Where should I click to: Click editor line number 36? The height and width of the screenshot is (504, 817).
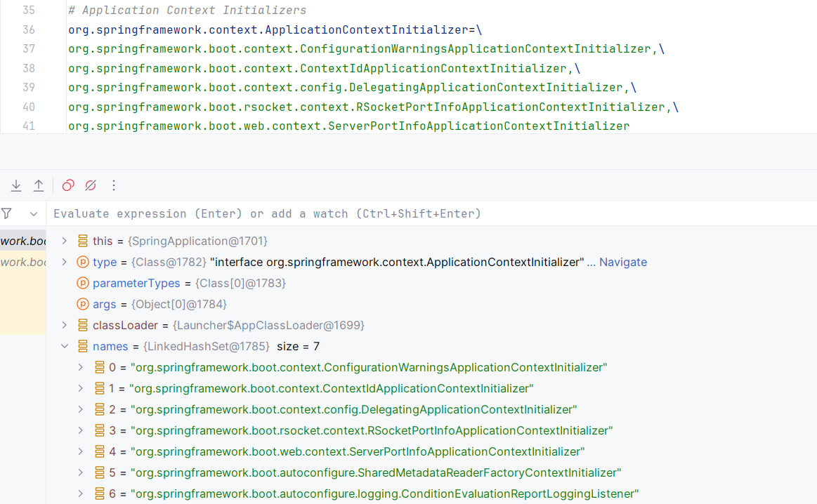tap(29, 29)
